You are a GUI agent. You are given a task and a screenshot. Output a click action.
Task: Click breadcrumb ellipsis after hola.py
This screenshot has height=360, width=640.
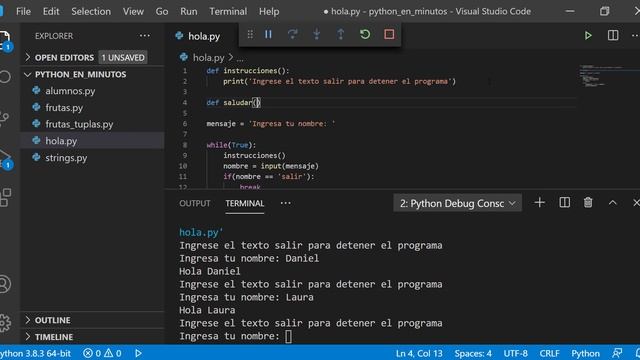(x=240, y=58)
